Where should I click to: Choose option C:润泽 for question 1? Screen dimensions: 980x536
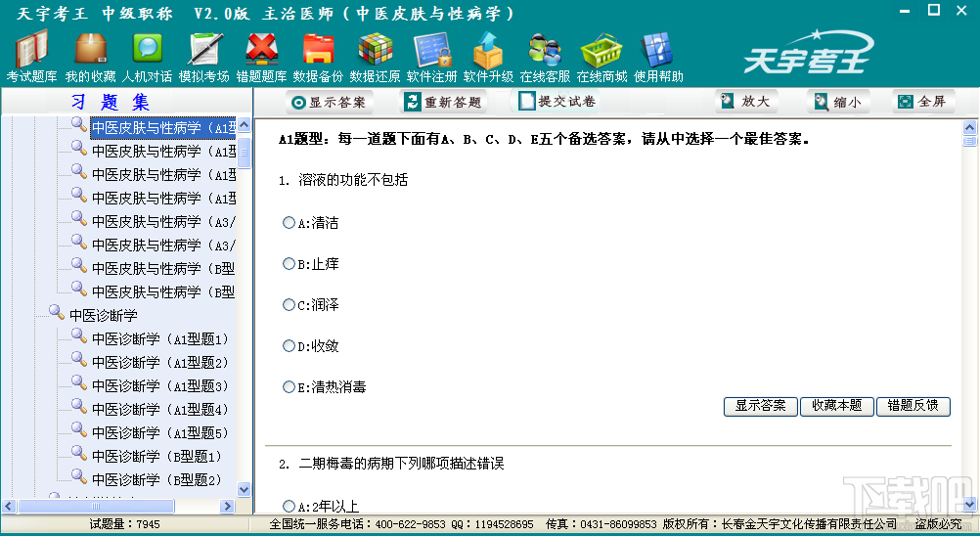coord(289,305)
